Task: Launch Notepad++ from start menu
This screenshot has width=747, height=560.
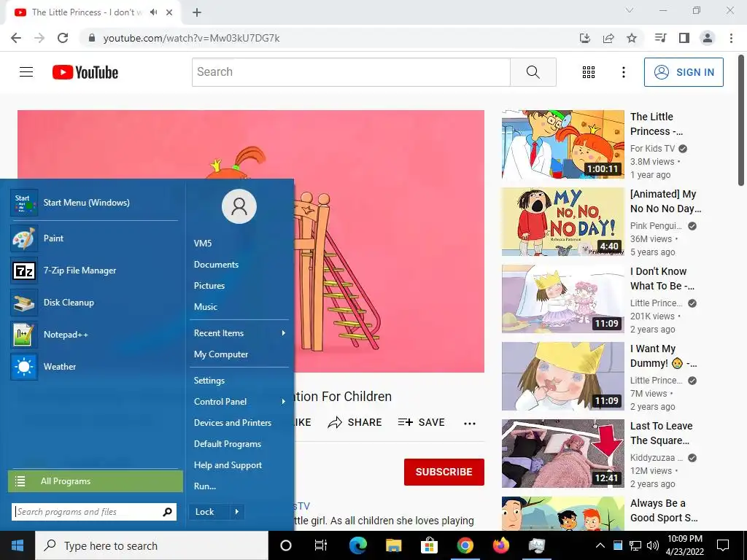Action: 94,334
